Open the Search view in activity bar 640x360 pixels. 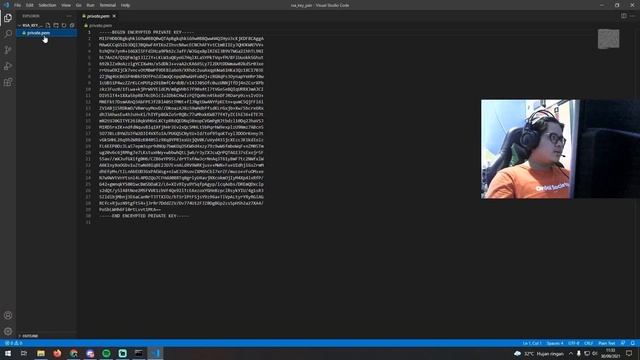[8, 34]
